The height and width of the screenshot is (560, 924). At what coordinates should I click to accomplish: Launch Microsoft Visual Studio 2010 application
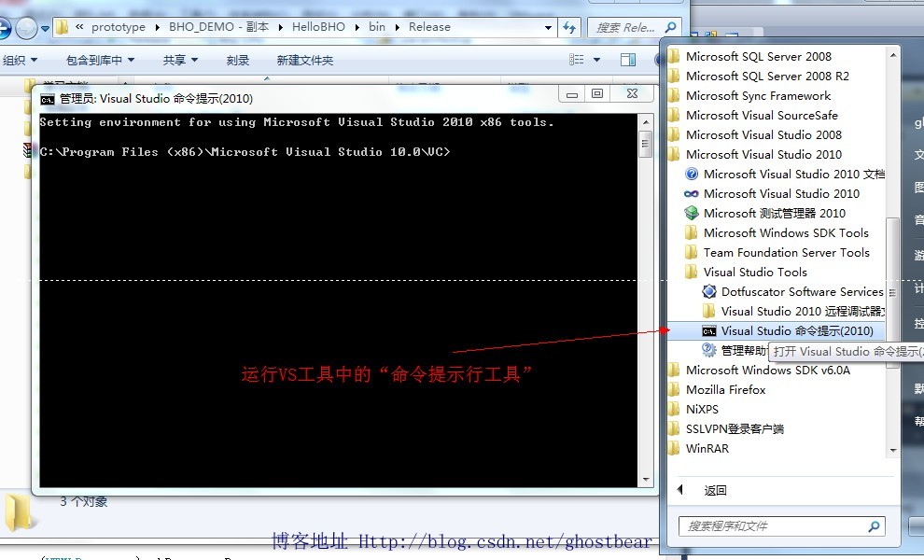click(x=772, y=193)
